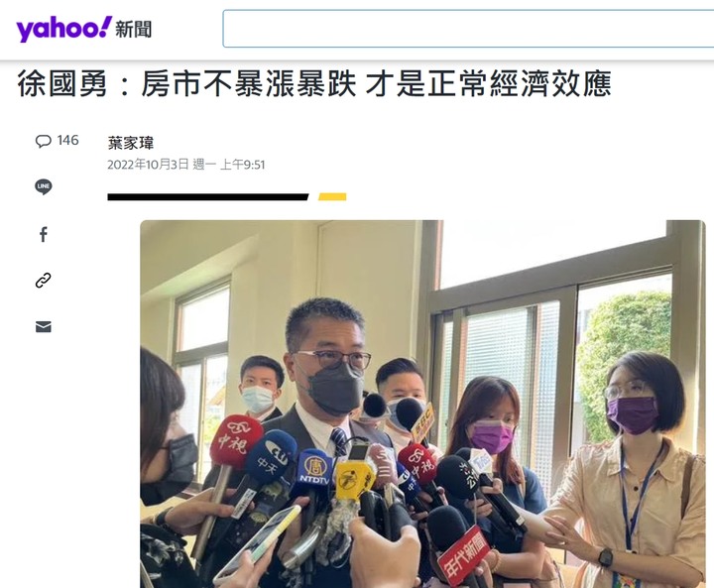Image resolution: width=714 pixels, height=588 pixels.
Task: Copy article link with chain icon
Action: [44, 281]
